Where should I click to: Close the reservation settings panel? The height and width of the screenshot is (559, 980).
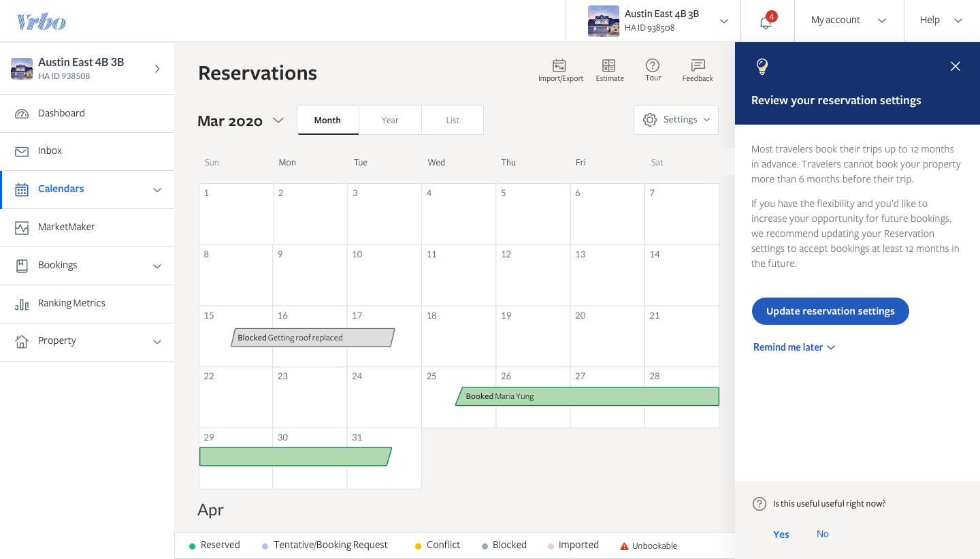tap(955, 66)
